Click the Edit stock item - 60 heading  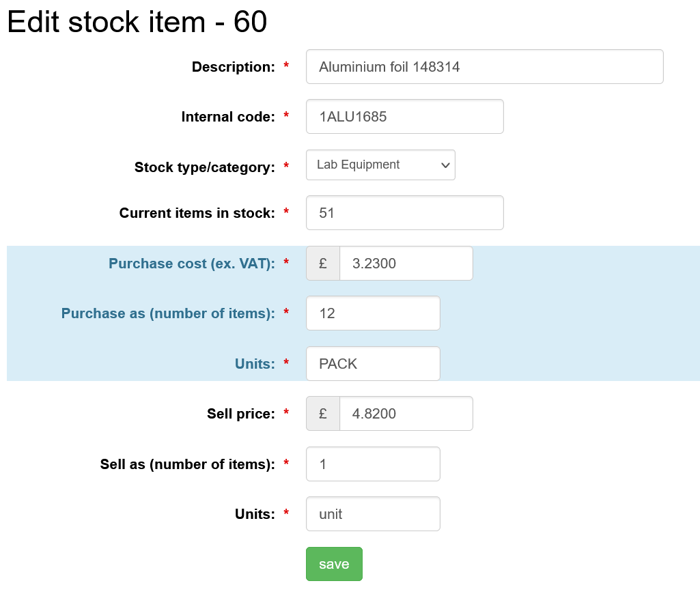pos(137,23)
